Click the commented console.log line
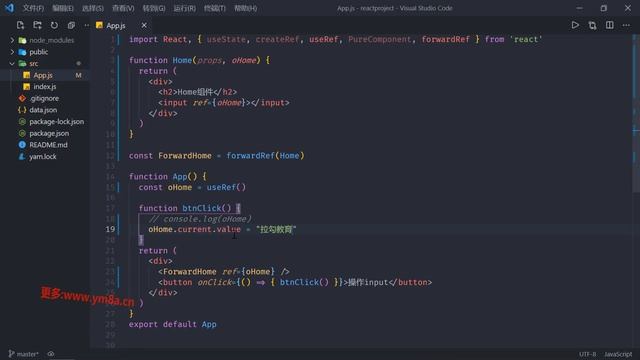The image size is (640, 360). [x=200, y=219]
